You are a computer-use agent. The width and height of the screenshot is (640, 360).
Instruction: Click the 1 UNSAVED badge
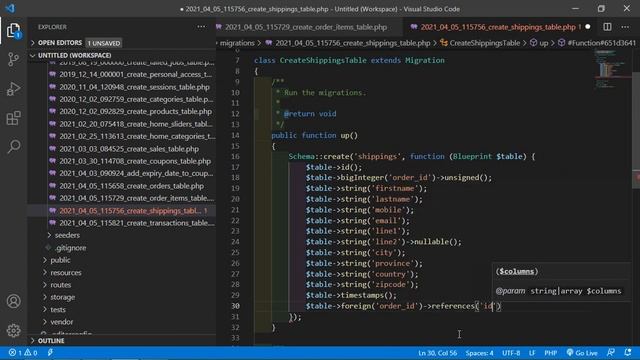(x=104, y=43)
